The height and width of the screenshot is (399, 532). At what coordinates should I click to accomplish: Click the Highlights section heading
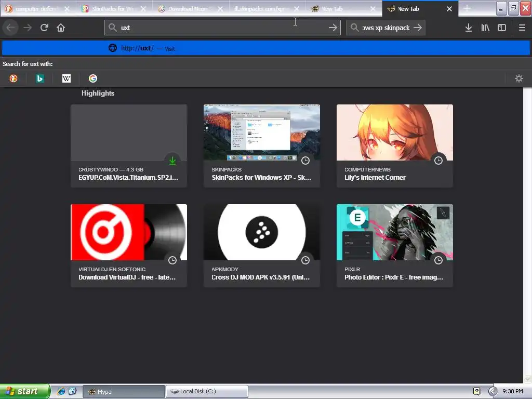point(98,94)
